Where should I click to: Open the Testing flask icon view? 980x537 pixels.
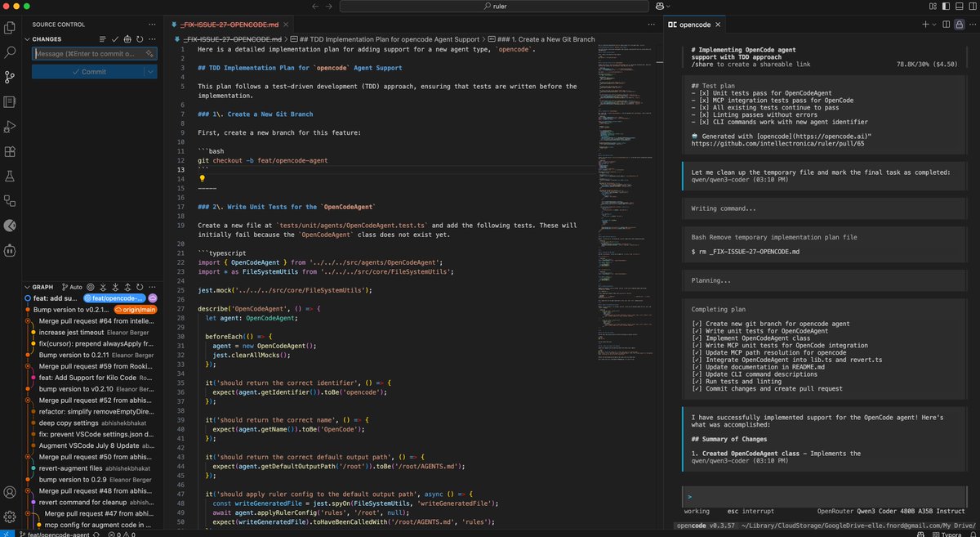pos(10,176)
